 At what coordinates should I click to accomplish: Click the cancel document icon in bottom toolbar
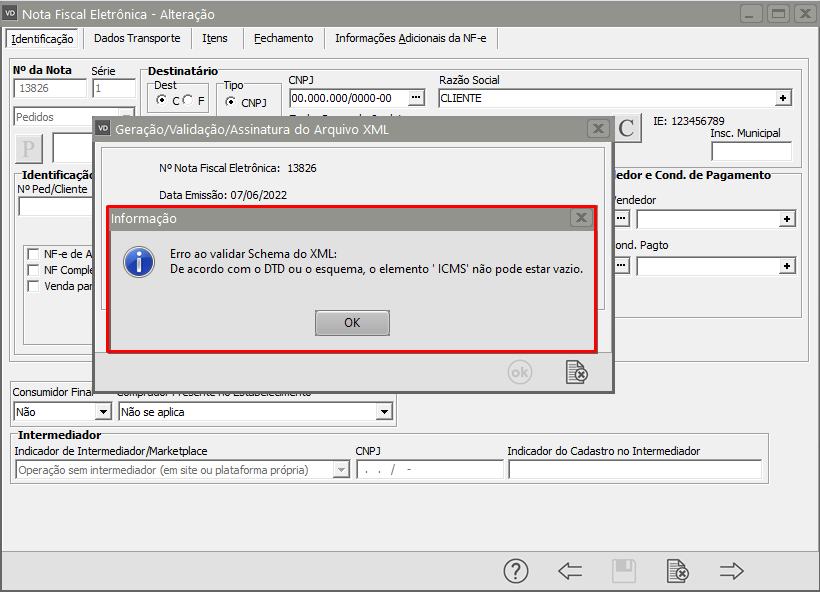point(678,571)
